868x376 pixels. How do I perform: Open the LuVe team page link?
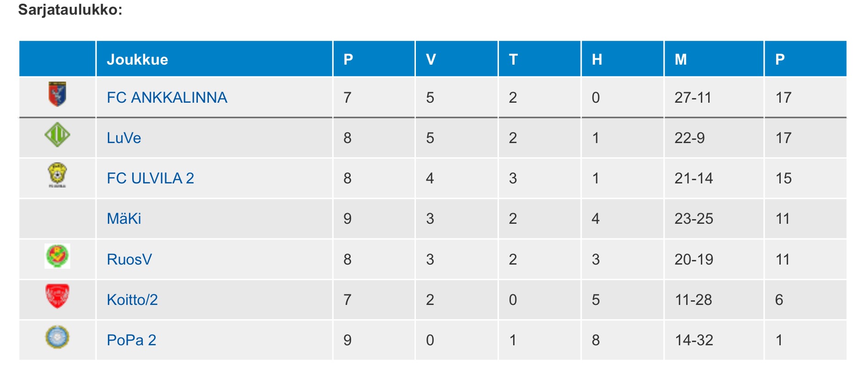[123, 138]
